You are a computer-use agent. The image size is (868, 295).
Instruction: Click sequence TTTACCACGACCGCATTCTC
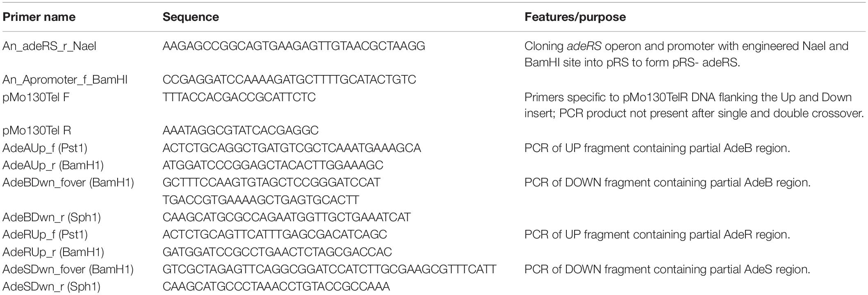tap(239, 97)
